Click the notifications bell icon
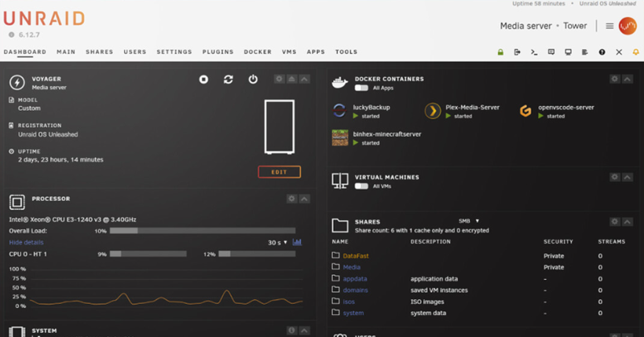 [636, 52]
